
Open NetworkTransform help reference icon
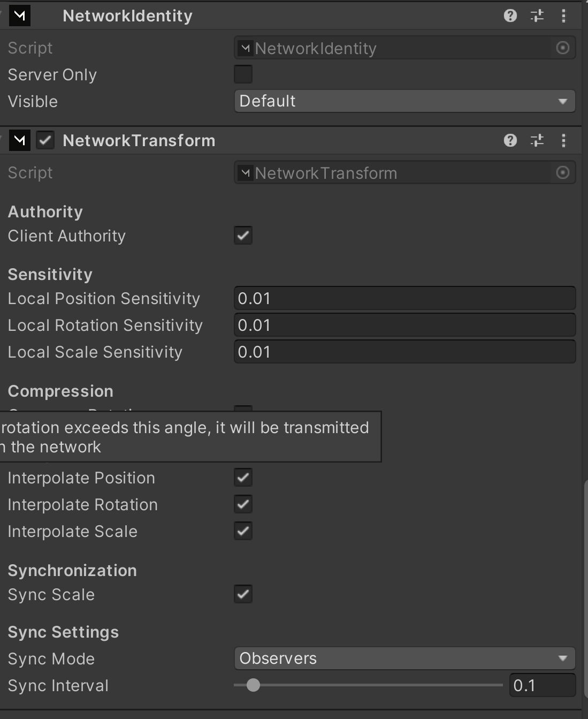(510, 140)
